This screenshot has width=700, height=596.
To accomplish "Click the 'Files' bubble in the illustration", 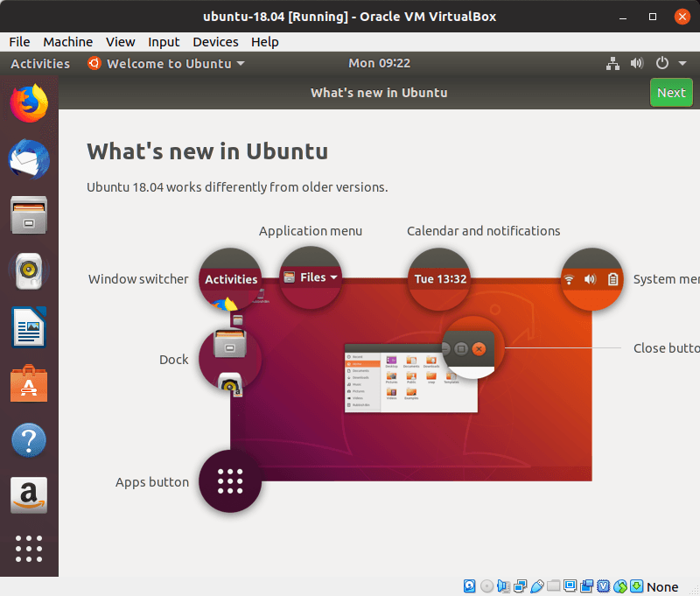I will [x=311, y=277].
